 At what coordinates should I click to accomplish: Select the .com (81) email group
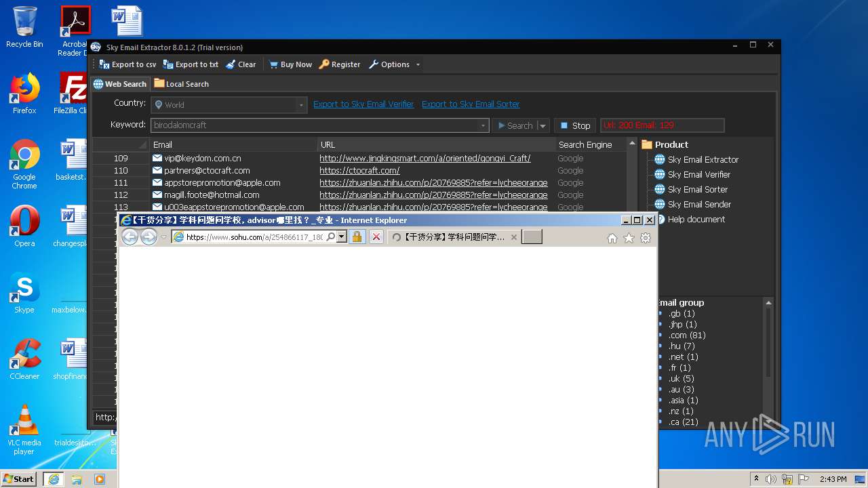click(687, 335)
